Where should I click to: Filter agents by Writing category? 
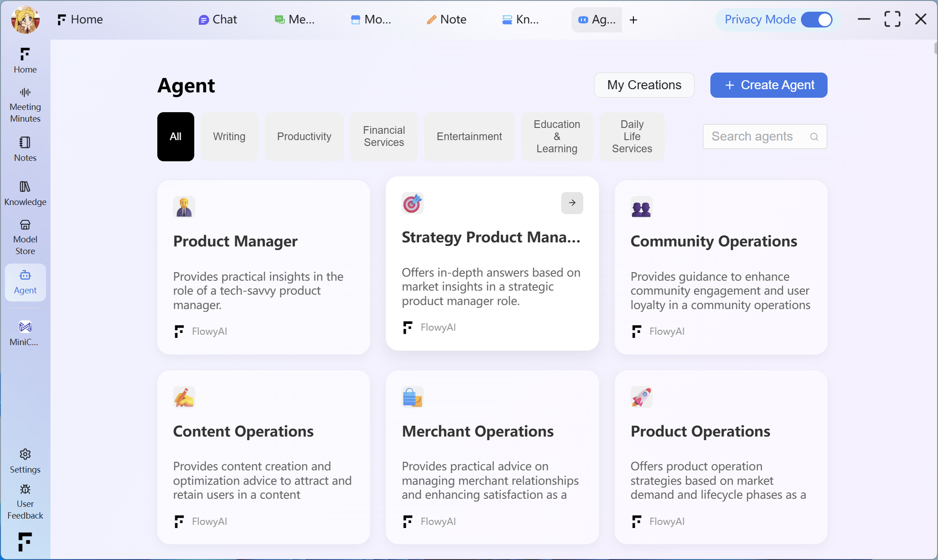(x=229, y=137)
